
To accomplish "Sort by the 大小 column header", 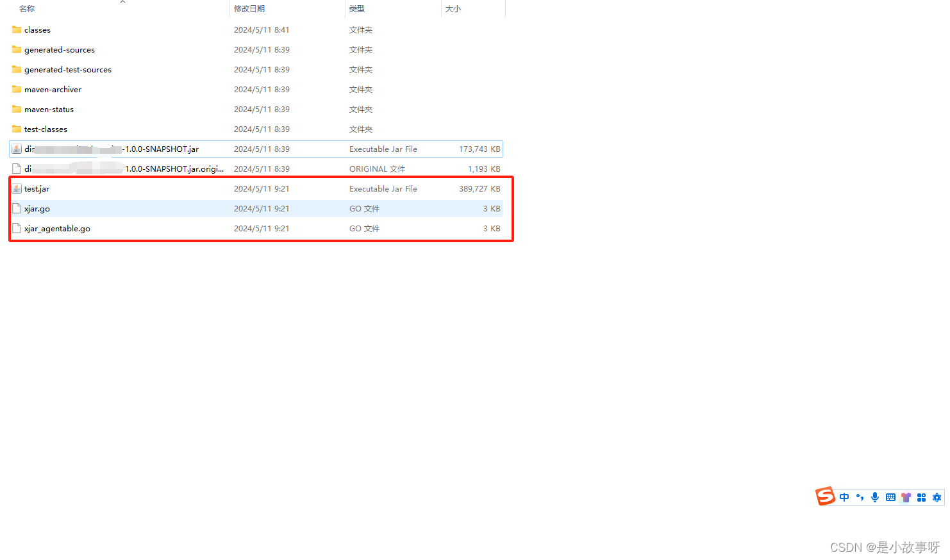I will pos(453,8).
